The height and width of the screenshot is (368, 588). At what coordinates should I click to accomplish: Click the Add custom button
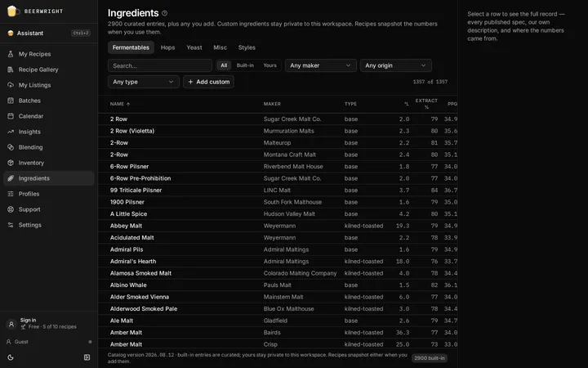click(x=208, y=82)
